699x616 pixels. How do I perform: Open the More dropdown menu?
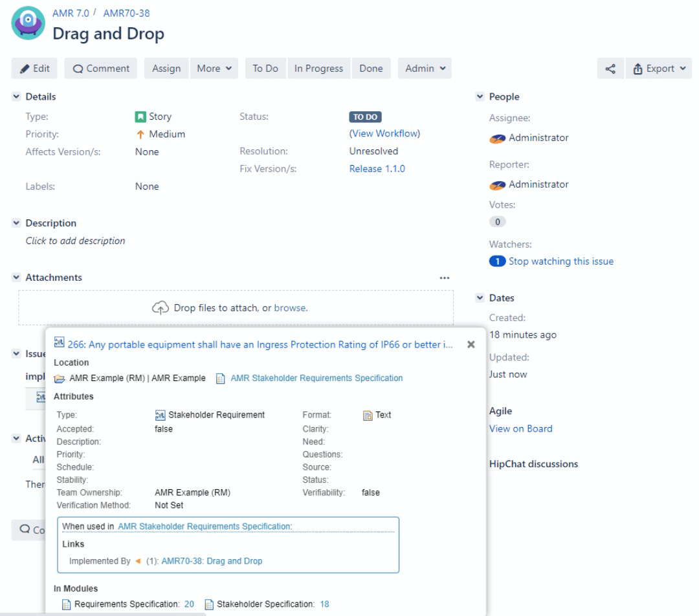[214, 68]
